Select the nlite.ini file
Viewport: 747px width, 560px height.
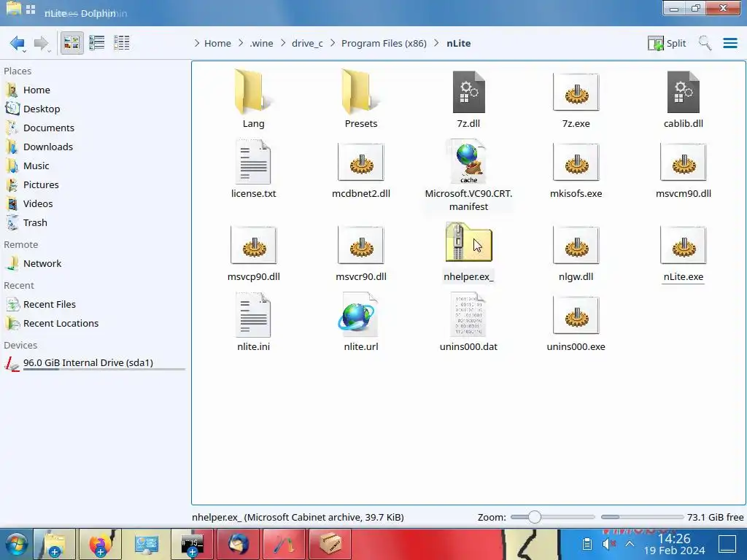[253, 322]
